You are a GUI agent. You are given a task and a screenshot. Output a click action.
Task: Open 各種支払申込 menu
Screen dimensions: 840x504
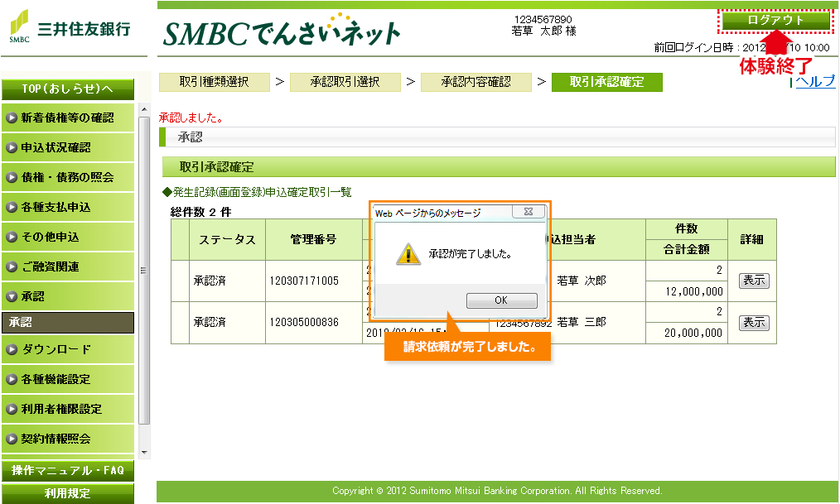67,207
